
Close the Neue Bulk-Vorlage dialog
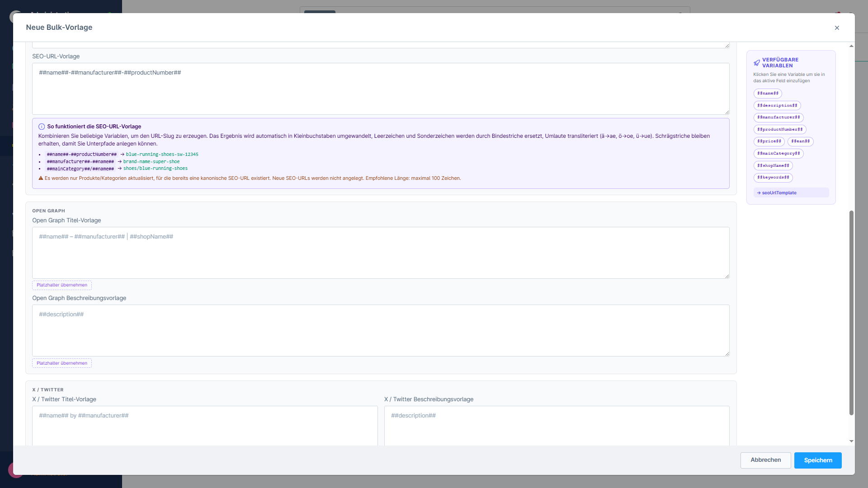pos(837,28)
